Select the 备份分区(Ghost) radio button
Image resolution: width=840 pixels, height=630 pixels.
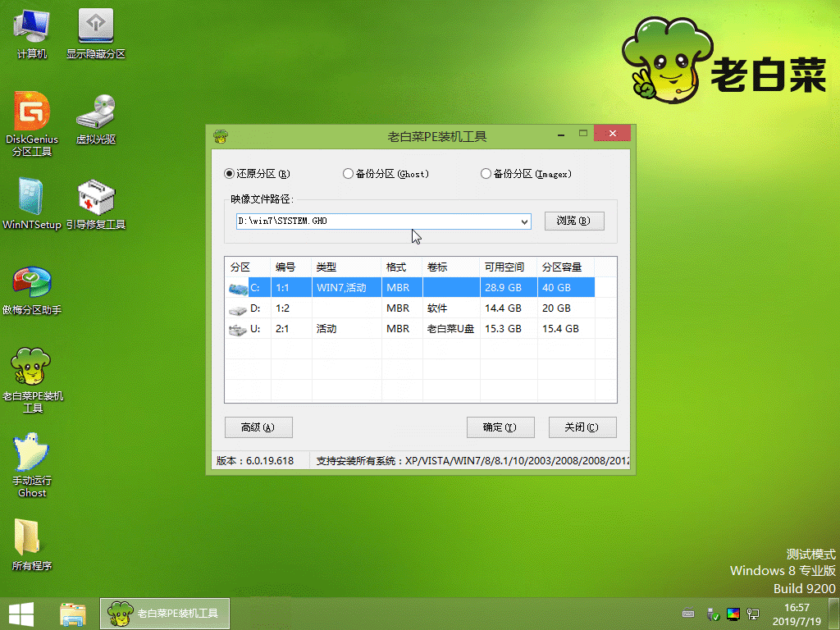point(348,174)
